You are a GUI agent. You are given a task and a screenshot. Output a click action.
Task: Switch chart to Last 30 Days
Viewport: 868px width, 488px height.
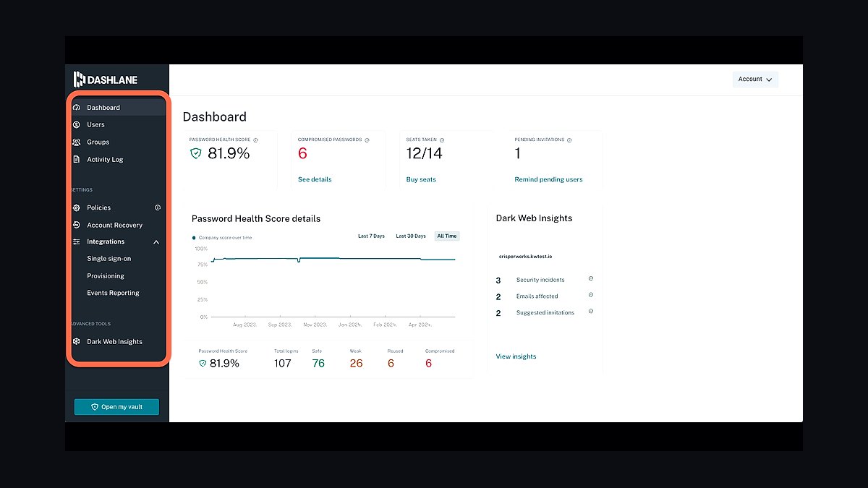[x=411, y=236]
